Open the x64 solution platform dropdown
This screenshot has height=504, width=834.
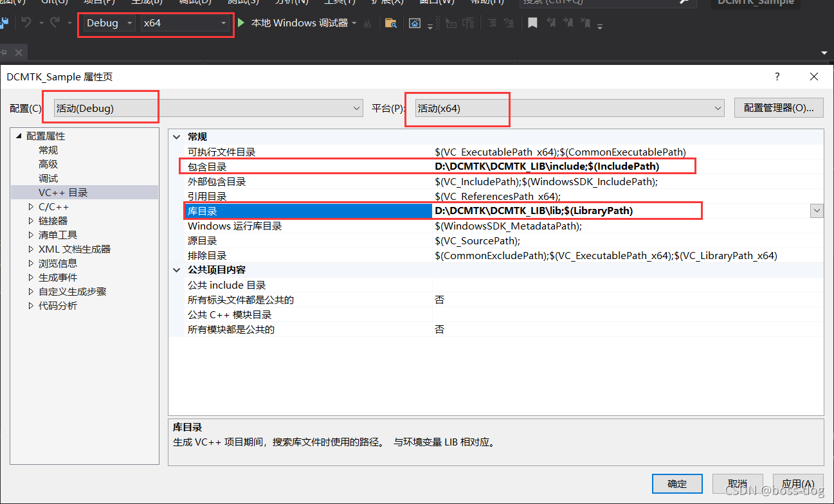point(186,23)
